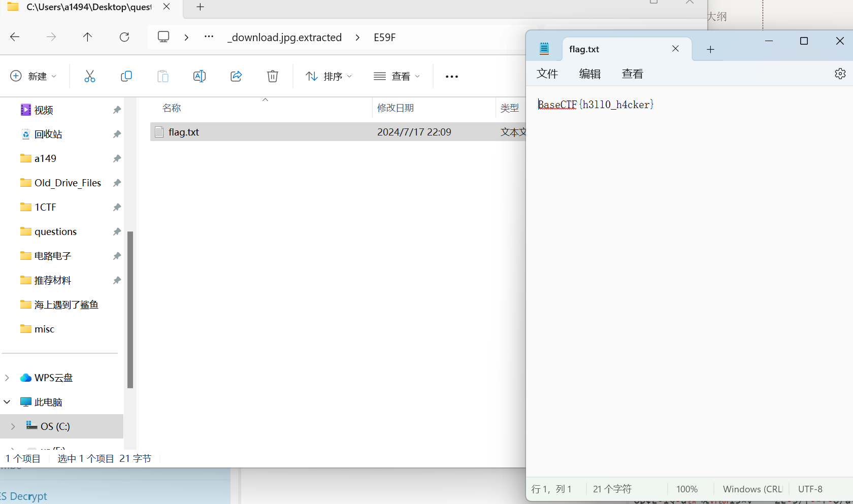Close the flag.txt Notepad tab
Screen dimensions: 853x504
pos(675,49)
